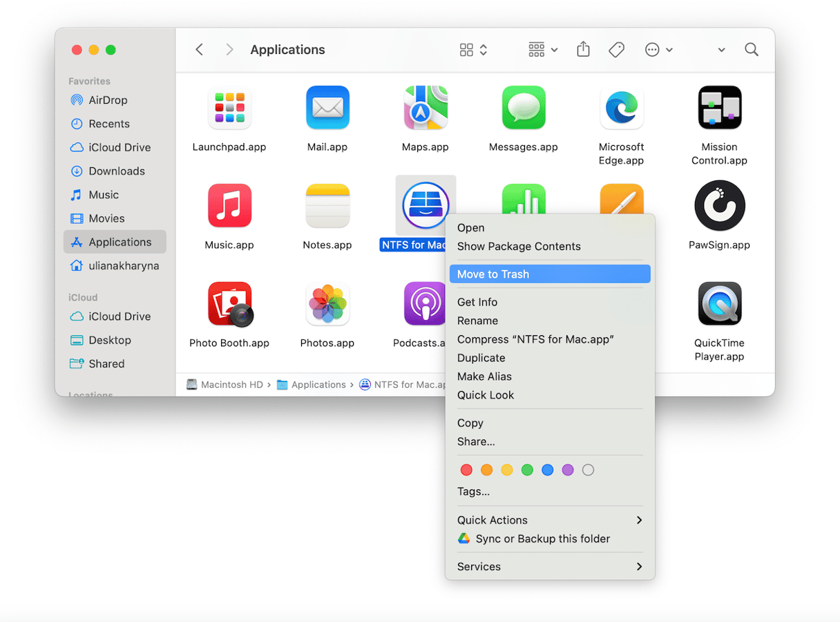The image size is (840, 622).
Task: Click the Tags icon in toolbar
Action: point(616,50)
